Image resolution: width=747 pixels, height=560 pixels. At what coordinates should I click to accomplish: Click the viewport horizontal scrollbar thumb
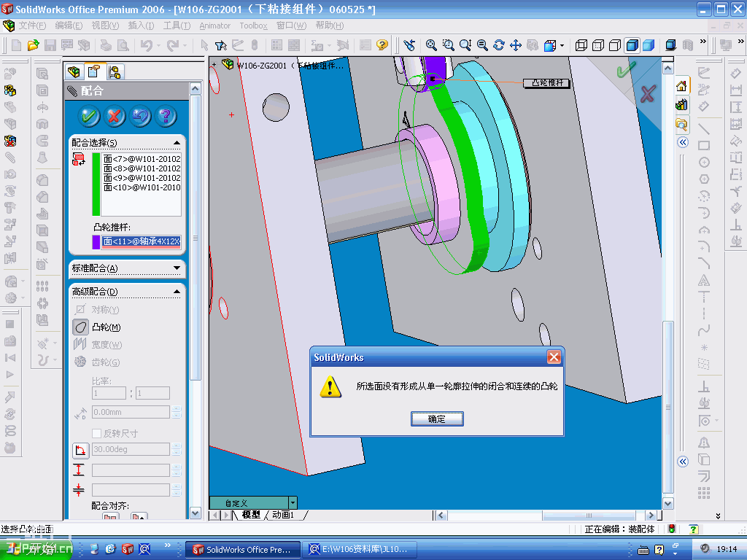point(589,516)
